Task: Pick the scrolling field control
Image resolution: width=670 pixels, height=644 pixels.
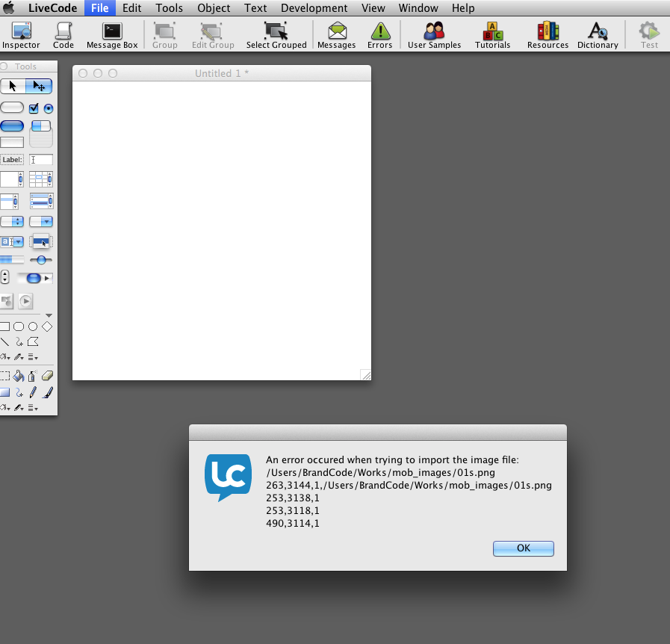Action: 12,179
